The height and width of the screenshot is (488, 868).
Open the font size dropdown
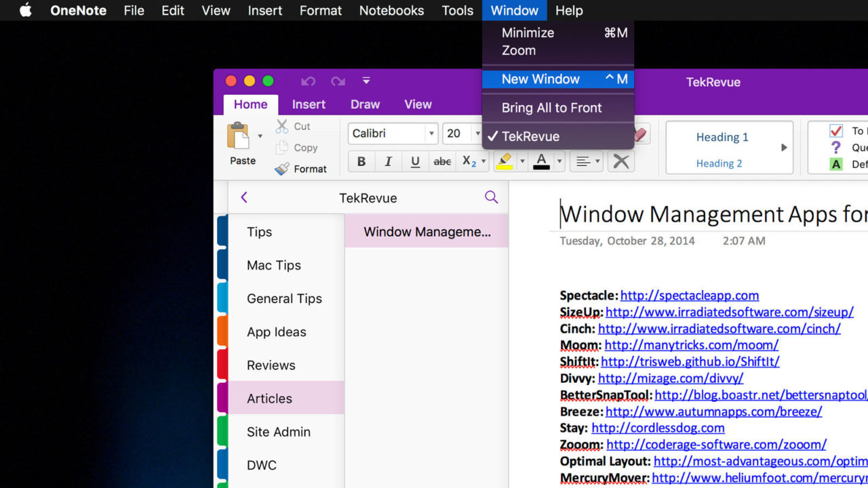click(477, 134)
